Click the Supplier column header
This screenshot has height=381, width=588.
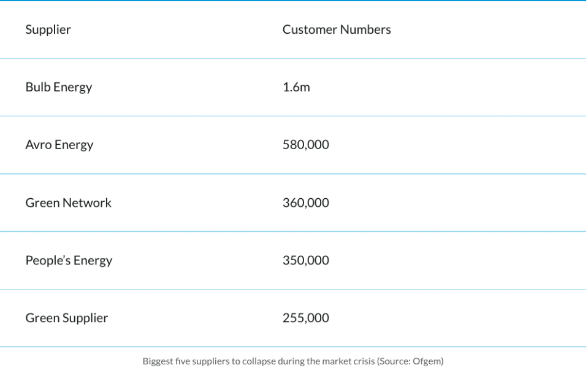(x=48, y=29)
